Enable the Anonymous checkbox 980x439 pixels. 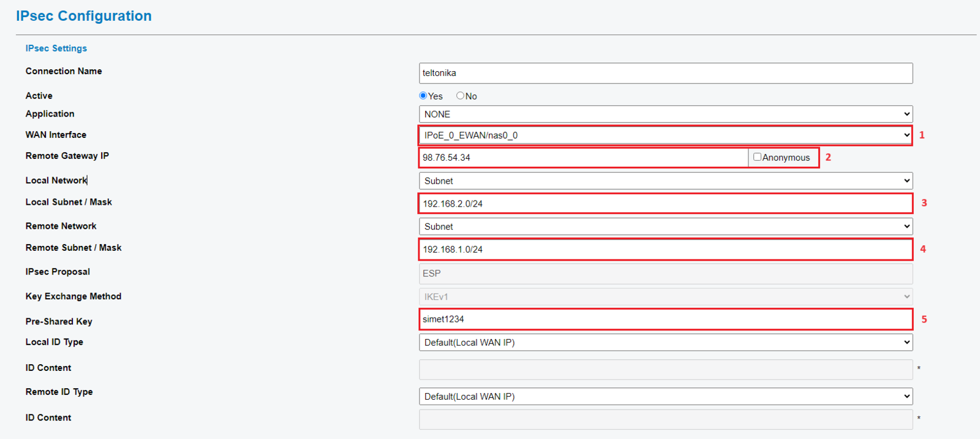tap(757, 157)
